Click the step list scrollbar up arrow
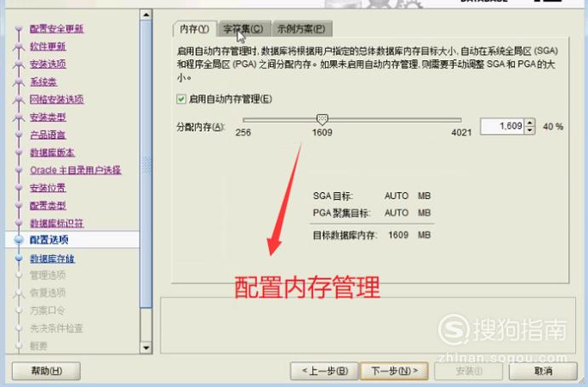Screen dimensions: 588x387 click(146, 15)
